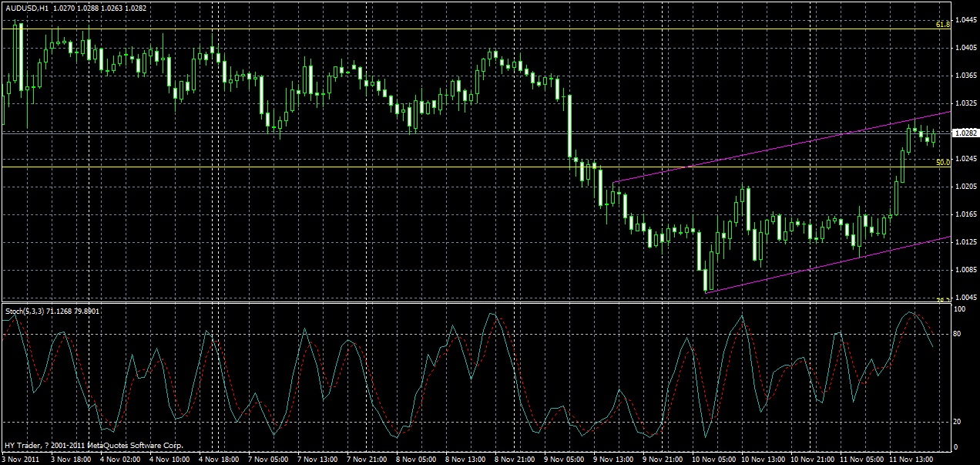Image resolution: width=980 pixels, height=465 pixels.
Task: Click the current price tag 1.0282 on scale
Action: pos(959,133)
